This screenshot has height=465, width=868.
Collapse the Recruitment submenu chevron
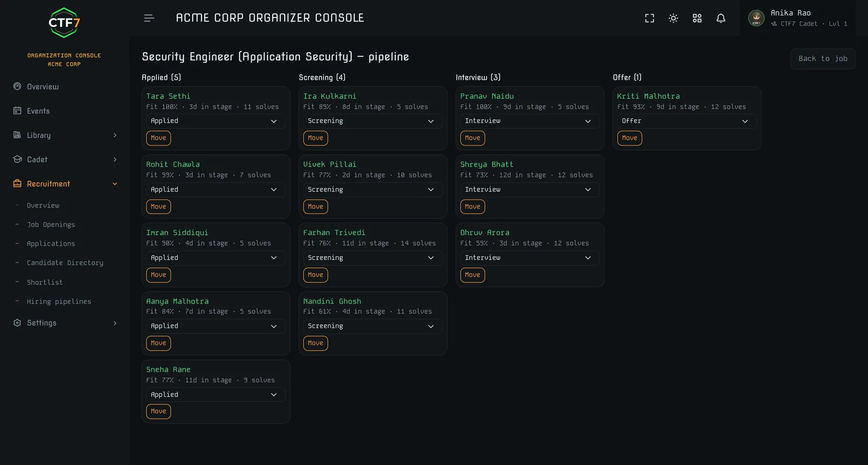(115, 184)
